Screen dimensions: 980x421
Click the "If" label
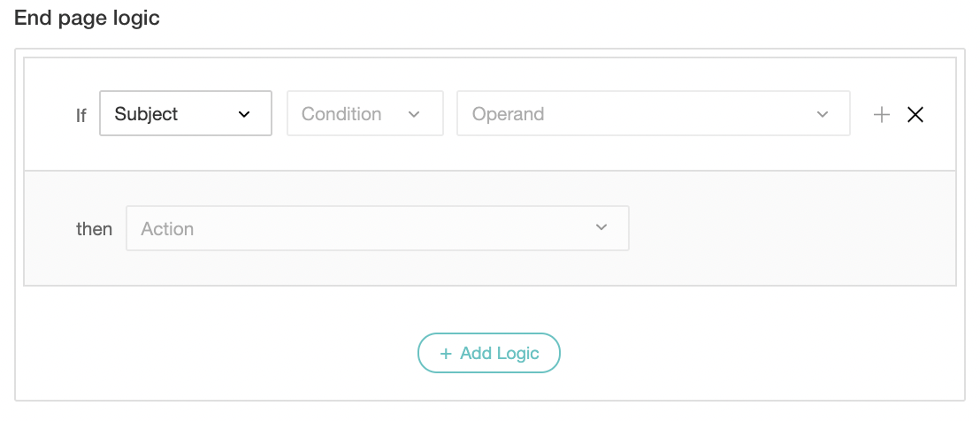[x=81, y=115]
